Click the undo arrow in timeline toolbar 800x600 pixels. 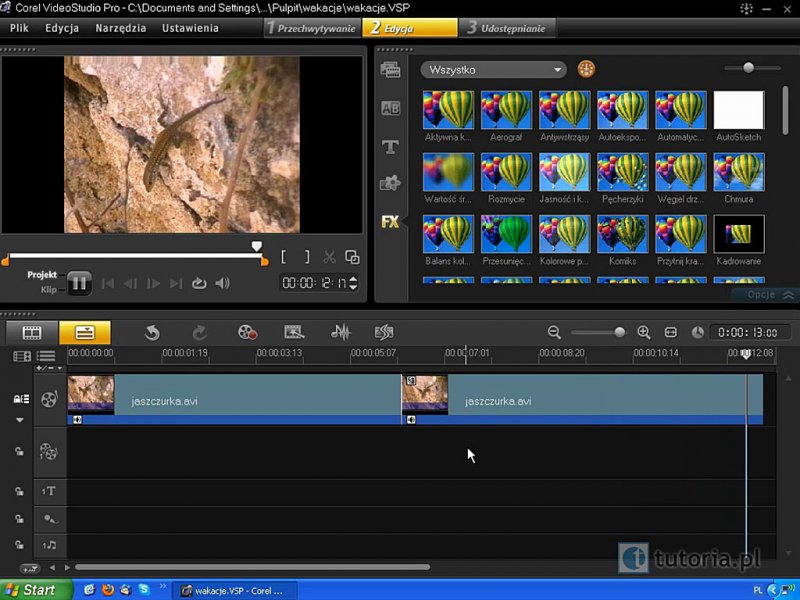click(x=152, y=332)
